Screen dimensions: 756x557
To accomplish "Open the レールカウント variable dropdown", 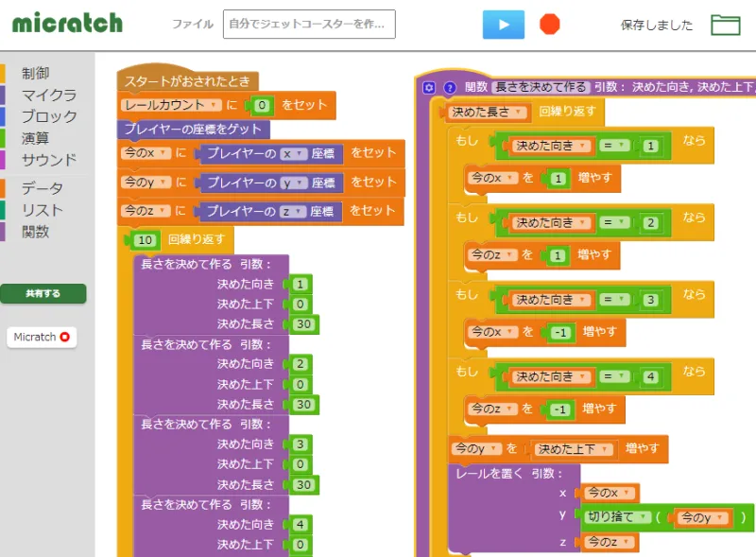I will [x=171, y=105].
